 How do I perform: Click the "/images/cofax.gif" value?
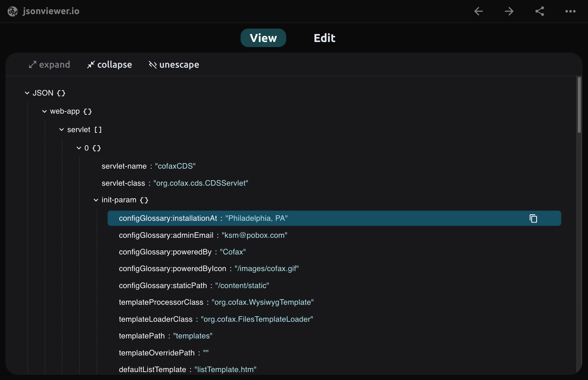[267, 269]
